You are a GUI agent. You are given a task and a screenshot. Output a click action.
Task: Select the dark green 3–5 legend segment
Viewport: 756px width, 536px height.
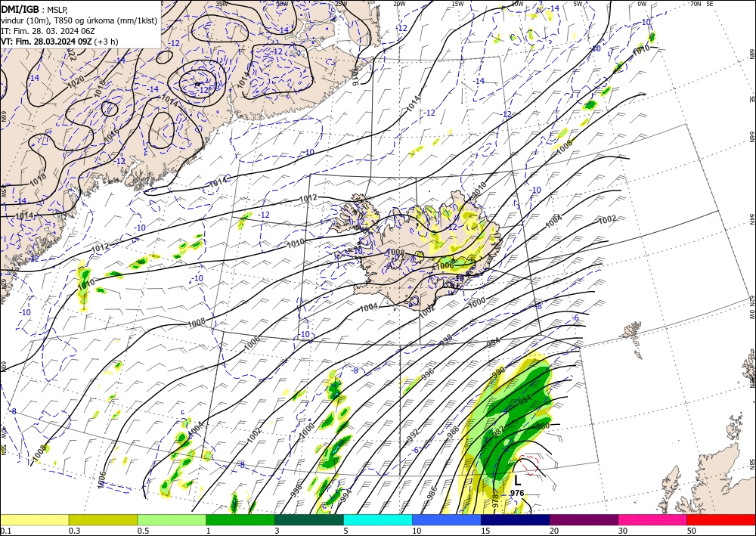point(309,519)
